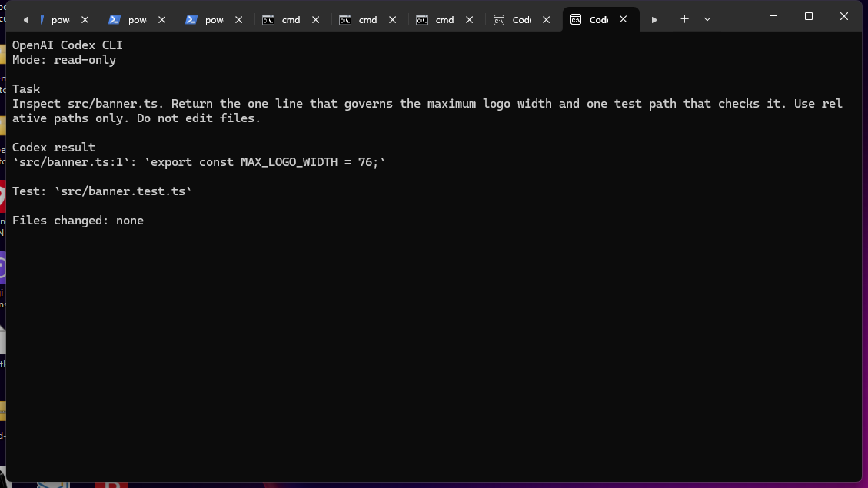Close the pow tab next to cmd
The width and height of the screenshot is (868, 488).
pos(238,19)
